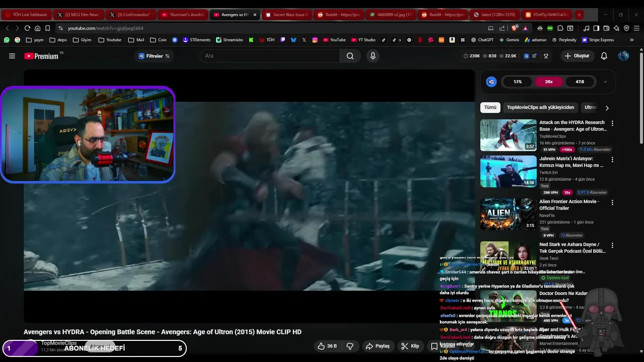The height and width of the screenshot is (362, 644).
Task: Click the 26x pink stats pill
Action: (x=549, y=81)
